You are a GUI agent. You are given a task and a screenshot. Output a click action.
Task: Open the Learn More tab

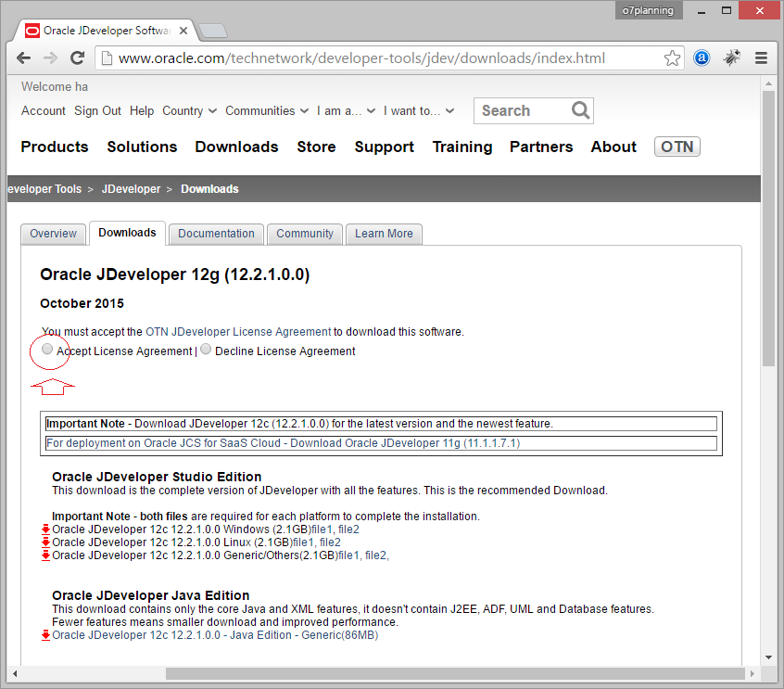tap(384, 234)
